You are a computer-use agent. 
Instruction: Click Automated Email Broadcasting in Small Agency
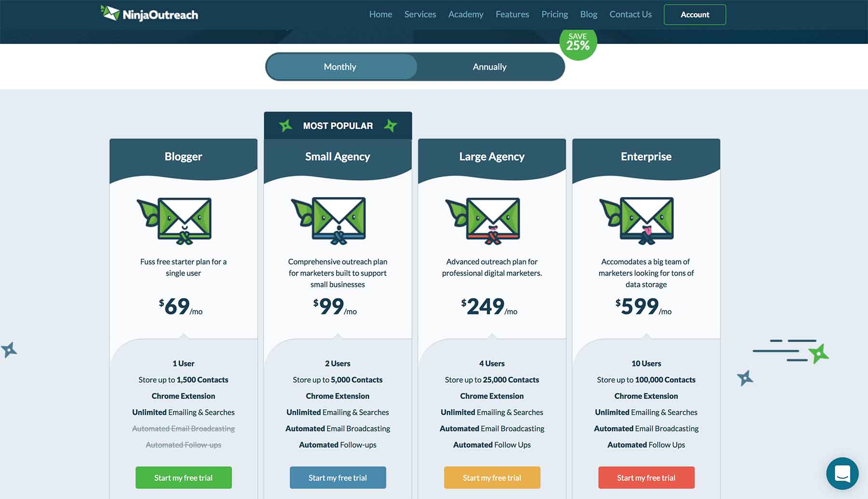[x=338, y=429]
